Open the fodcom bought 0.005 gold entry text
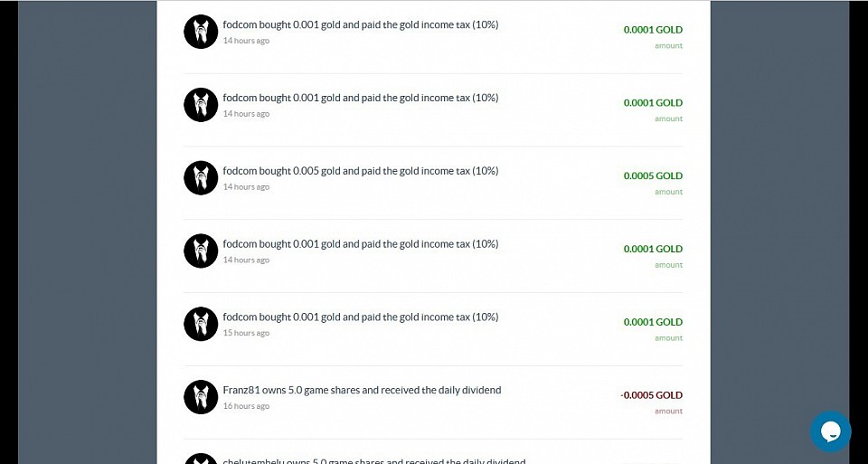The width and height of the screenshot is (868, 464). [x=360, y=171]
